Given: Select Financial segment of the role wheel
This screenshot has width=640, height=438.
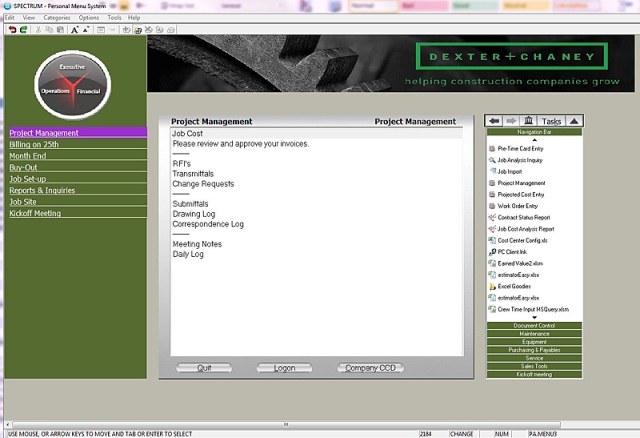Looking at the screenshot, I should pyautogui.click(x=89, y=91).
